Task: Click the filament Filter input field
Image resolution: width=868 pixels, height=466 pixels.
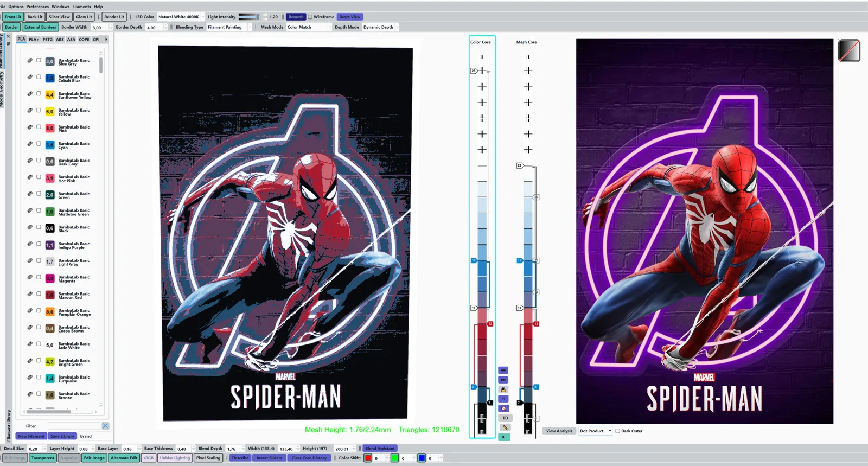Action: pos(74,426)
